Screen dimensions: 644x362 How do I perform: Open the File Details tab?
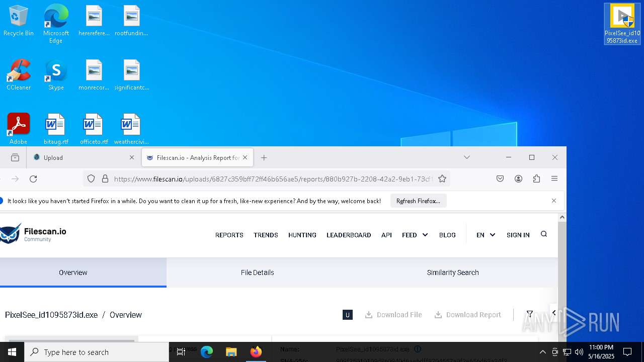(x=257, y=273)
